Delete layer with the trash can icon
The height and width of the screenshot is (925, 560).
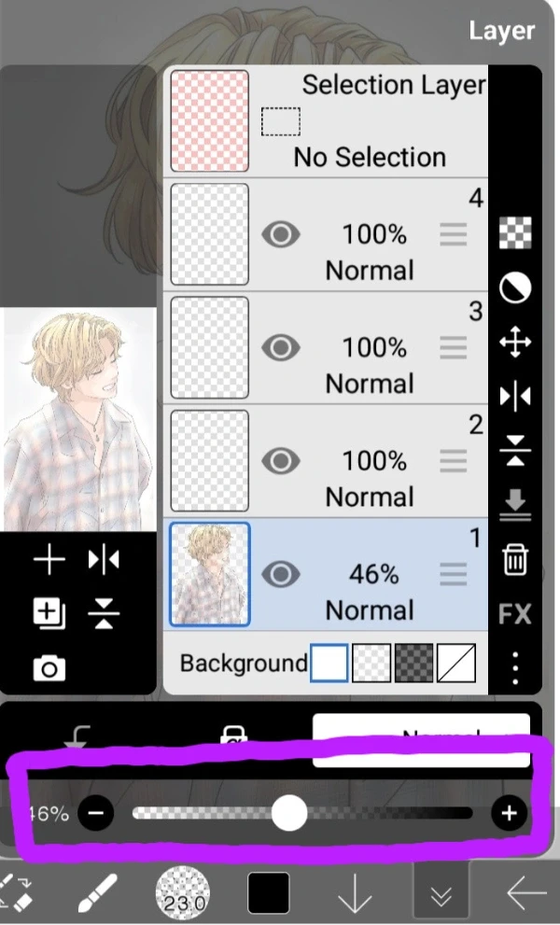pyautogui.click(x=514, y=559)
